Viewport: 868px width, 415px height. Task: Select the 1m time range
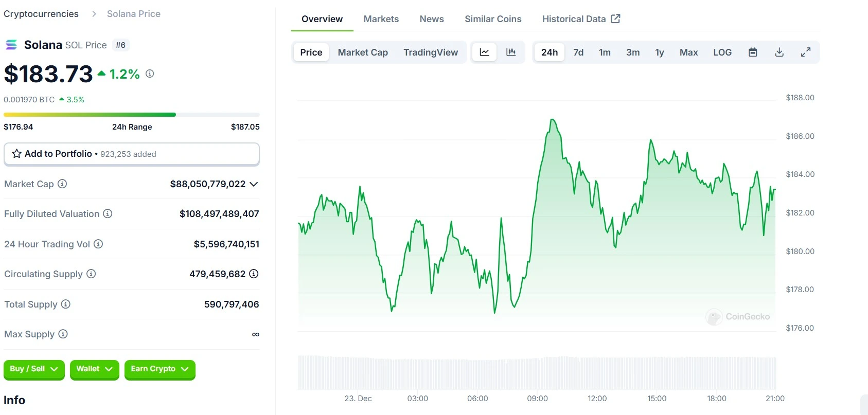[x=605, y=52]
